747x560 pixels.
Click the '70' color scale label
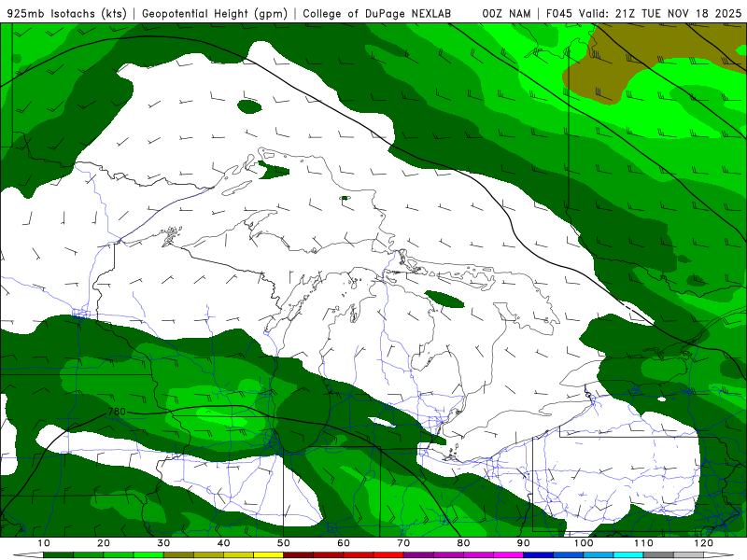click(x=403, y=543)
